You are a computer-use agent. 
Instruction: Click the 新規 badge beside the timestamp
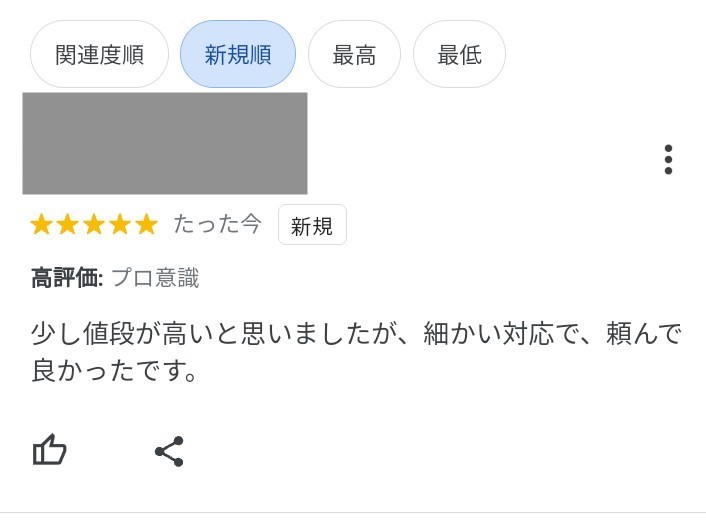(312, 225)
